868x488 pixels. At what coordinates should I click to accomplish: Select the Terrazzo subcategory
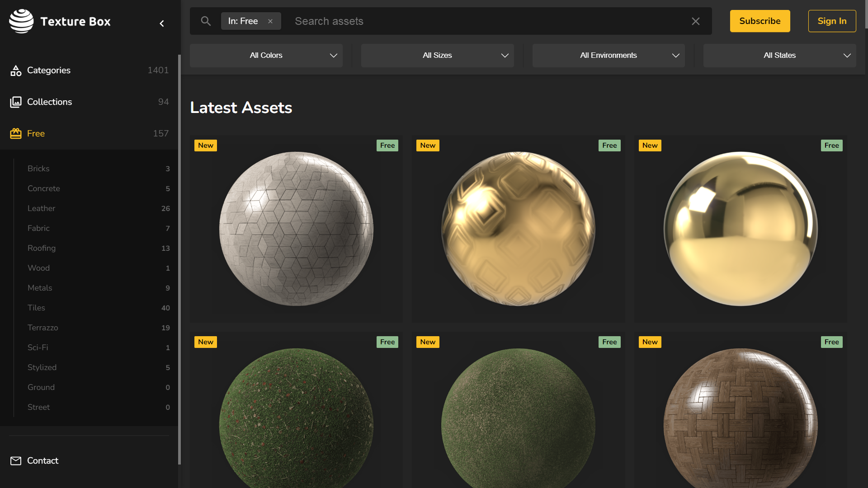[99, 328]
